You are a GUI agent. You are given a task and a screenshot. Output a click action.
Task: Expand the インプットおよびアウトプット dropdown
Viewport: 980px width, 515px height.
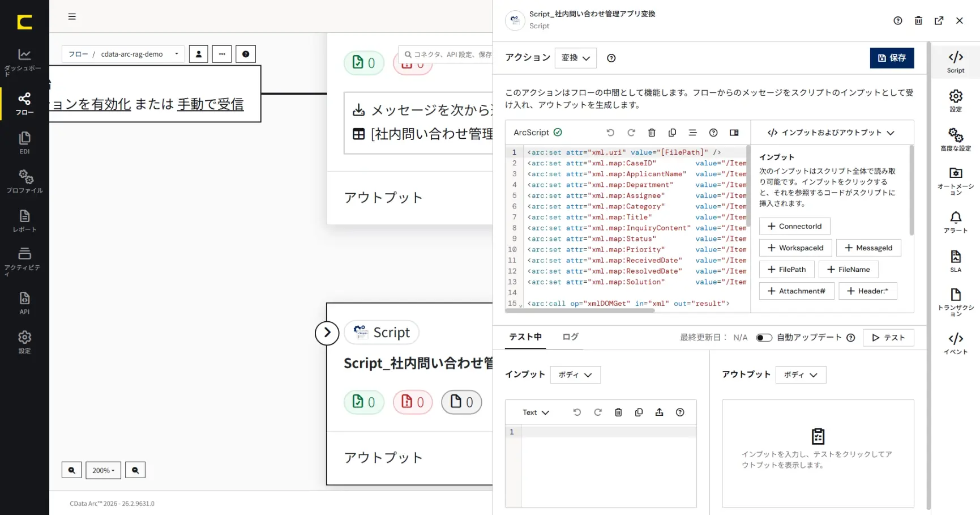(x=831, y=133)
